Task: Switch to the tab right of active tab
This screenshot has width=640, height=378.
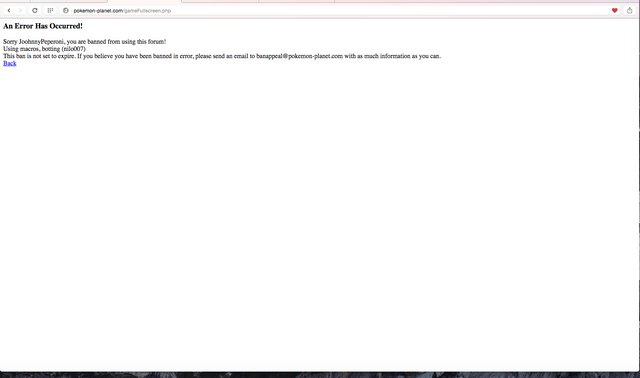Action: coord(220,1)
